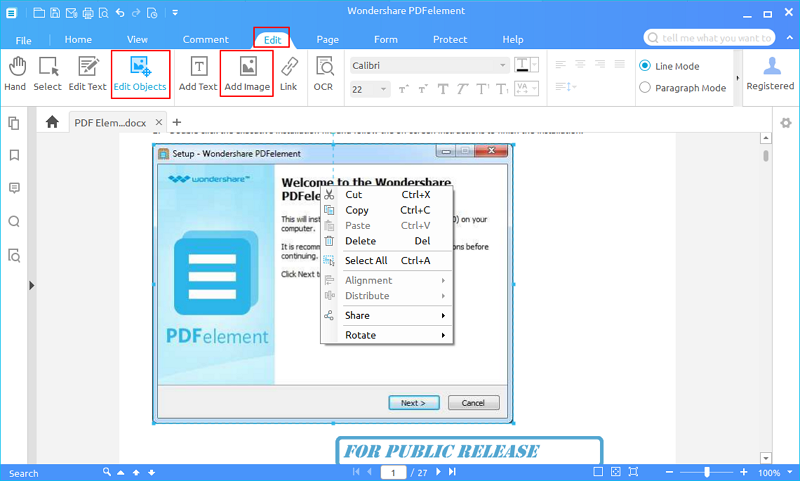Justify text alignment

[619, 64]
